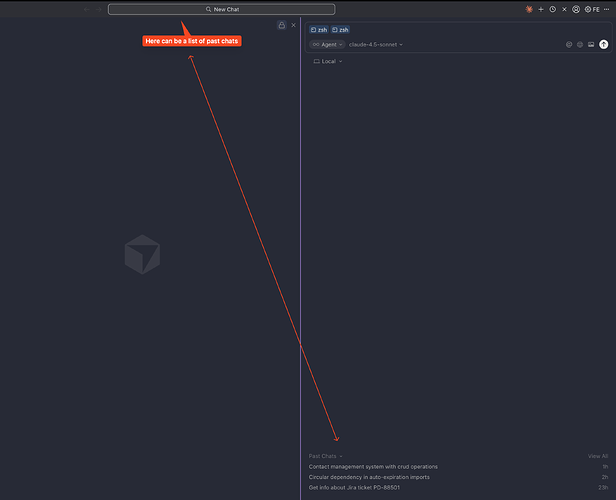Open the three-dots more actions menu

tap(607, 9)
